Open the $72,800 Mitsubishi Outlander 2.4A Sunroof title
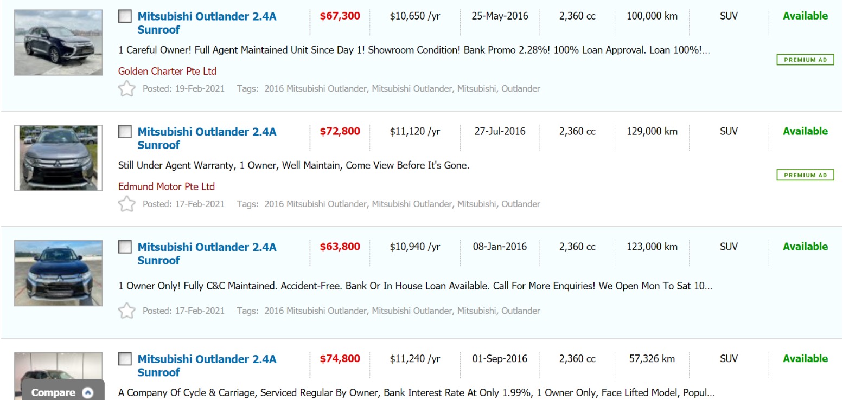Image resolution: width=868 pixels, height=400 pixels. [206, 138]
